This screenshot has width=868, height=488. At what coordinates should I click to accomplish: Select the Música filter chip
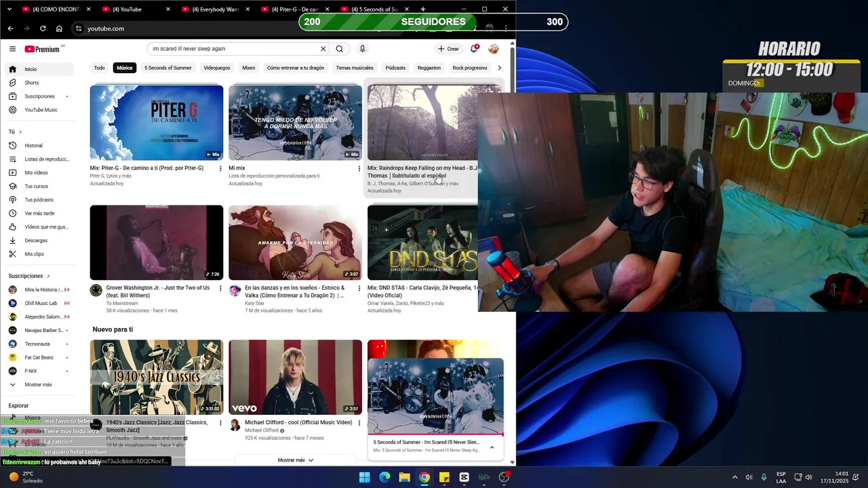click(x=125, y=68)
